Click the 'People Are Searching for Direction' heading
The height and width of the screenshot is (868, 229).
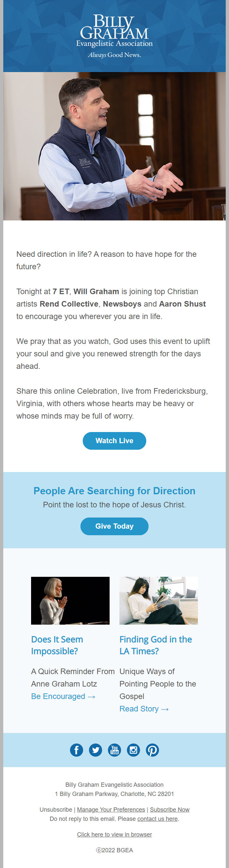pos(114,491)
